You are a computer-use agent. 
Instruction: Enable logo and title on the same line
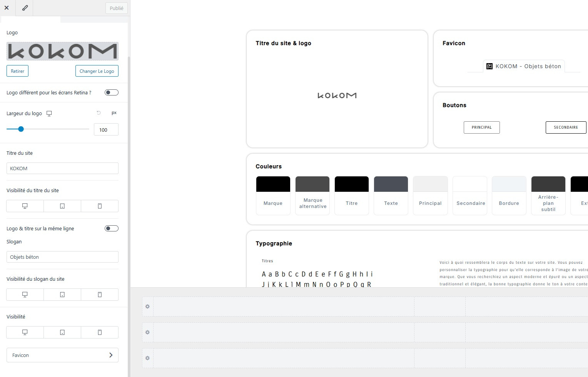(112, 228)
